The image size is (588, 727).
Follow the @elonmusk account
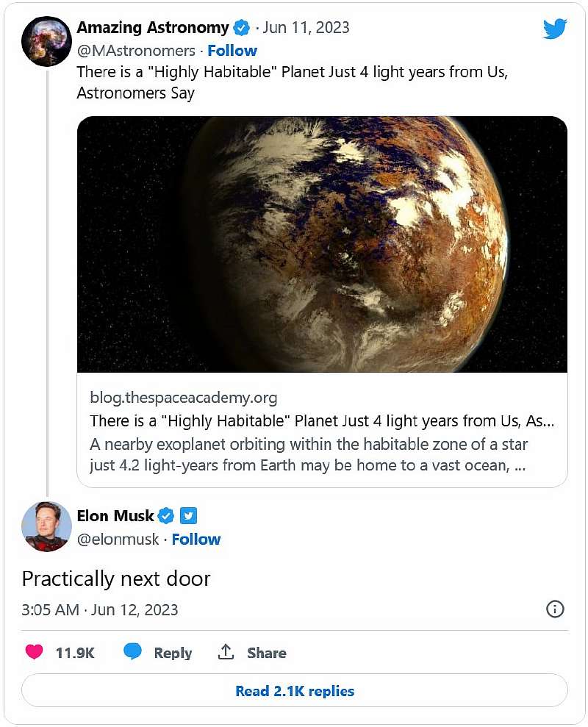[196, 540]
